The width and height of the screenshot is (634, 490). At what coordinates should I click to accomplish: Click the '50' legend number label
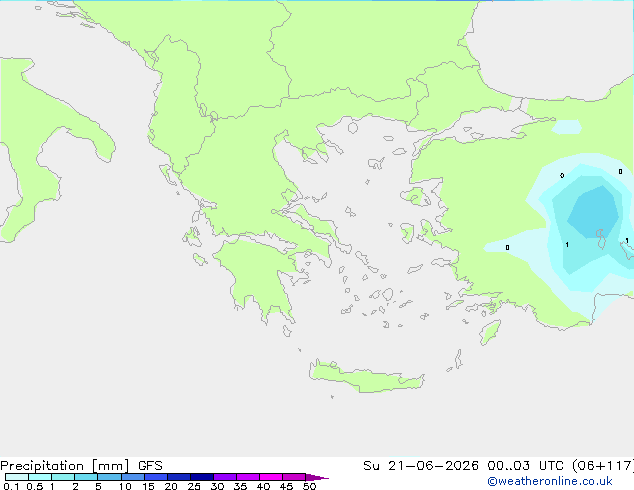309,486
